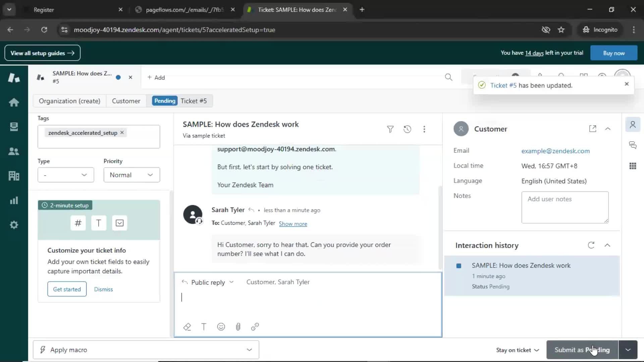Refresh the Interaction history
Screen dimensions: 644x362
tap(591, 245)
